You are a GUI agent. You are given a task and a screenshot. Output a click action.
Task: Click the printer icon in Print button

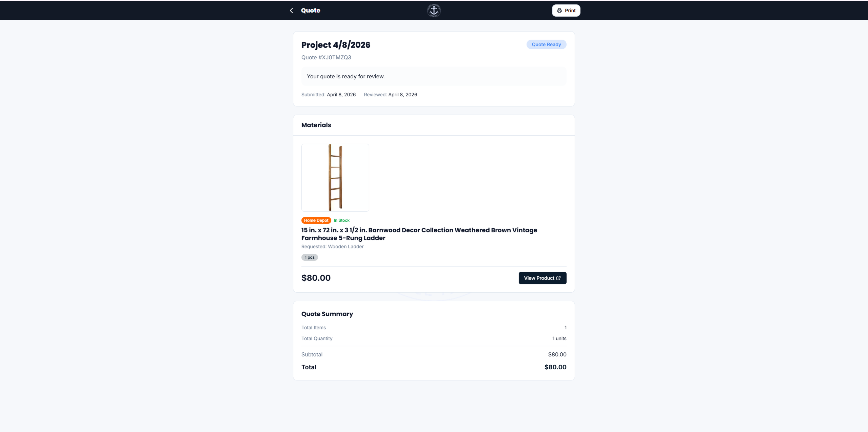(559, 11)
